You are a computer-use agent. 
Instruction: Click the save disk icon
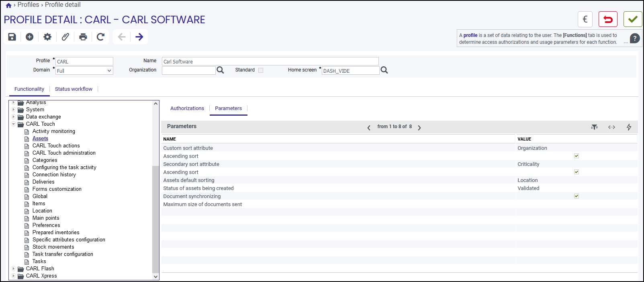click(x=12, y=37)
